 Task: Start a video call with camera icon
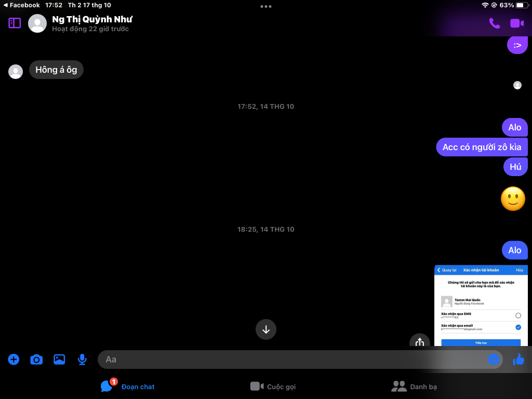point(516,23)
